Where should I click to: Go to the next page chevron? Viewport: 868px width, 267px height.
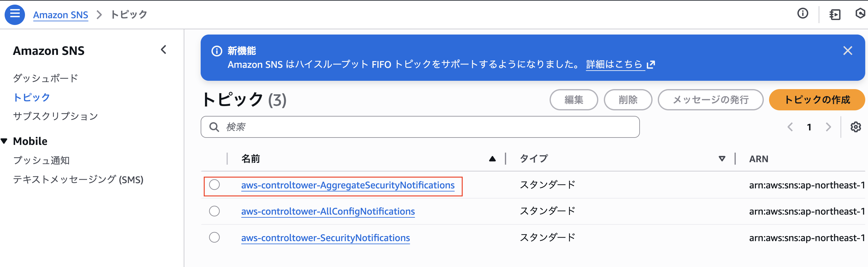[829, 127]
